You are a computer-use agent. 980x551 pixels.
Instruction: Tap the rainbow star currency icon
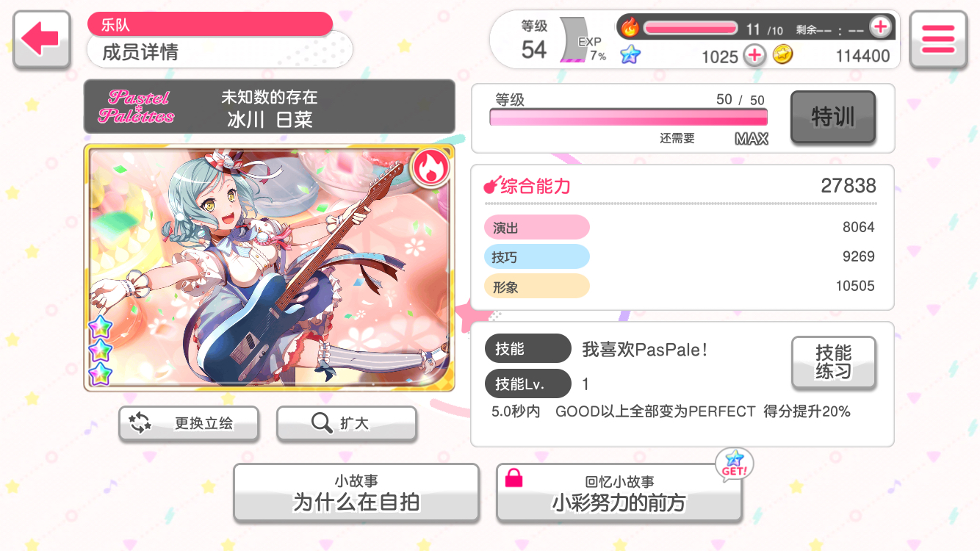pos(630,54)
